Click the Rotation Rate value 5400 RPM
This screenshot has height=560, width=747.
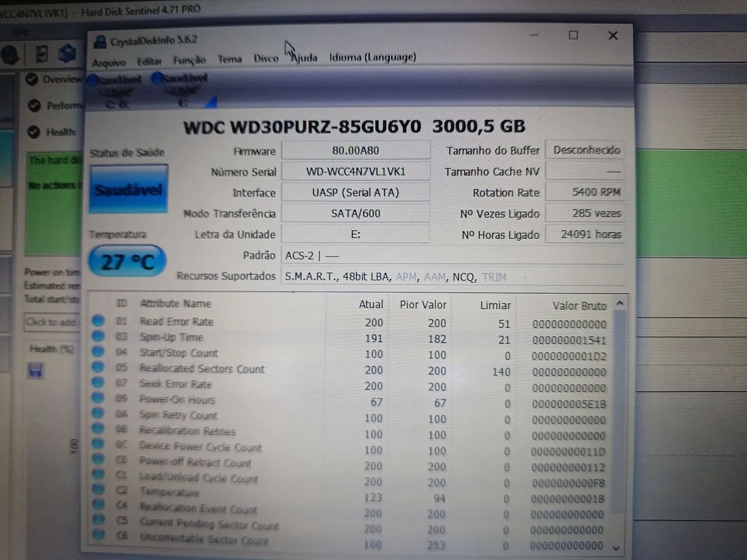pos(585,192)
